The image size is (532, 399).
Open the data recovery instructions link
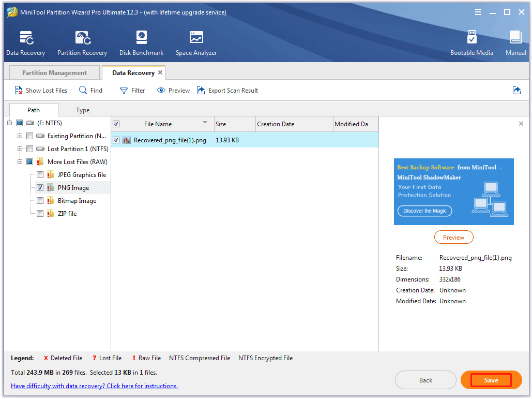pyautogui.click(x=94, y=386)
